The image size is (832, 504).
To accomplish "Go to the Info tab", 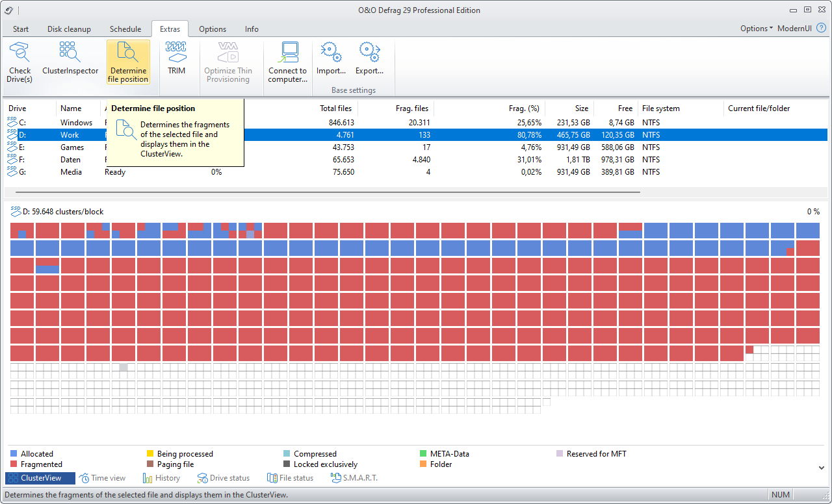I will pos(252,29).
